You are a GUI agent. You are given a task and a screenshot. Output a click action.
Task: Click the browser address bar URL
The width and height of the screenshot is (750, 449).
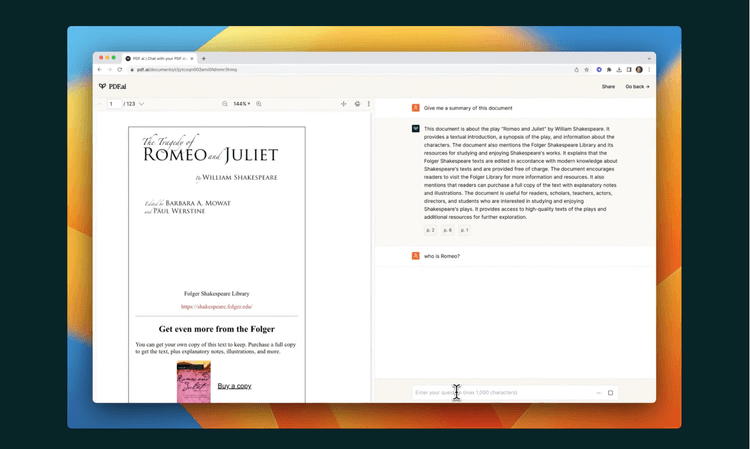(x=187, y=69)
